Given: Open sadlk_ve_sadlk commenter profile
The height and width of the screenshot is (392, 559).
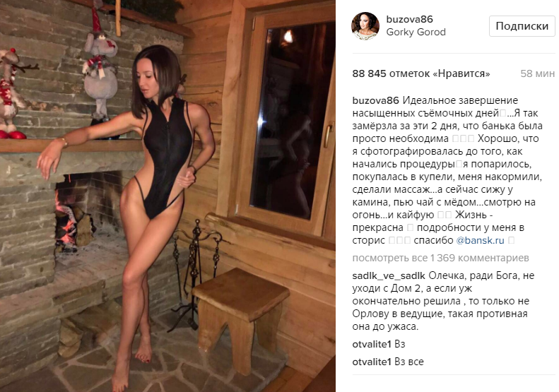Looking at the screenshot, I should click(389, 276).
